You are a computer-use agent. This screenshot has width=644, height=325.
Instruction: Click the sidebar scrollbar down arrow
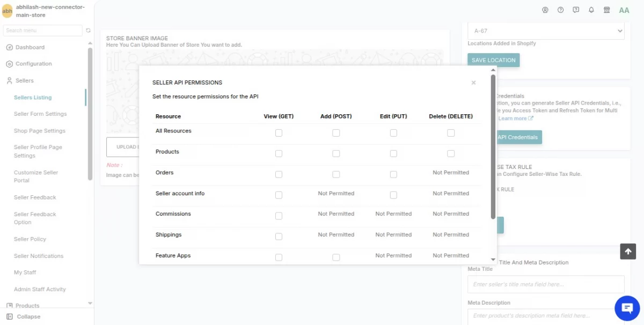coord(90,304)
